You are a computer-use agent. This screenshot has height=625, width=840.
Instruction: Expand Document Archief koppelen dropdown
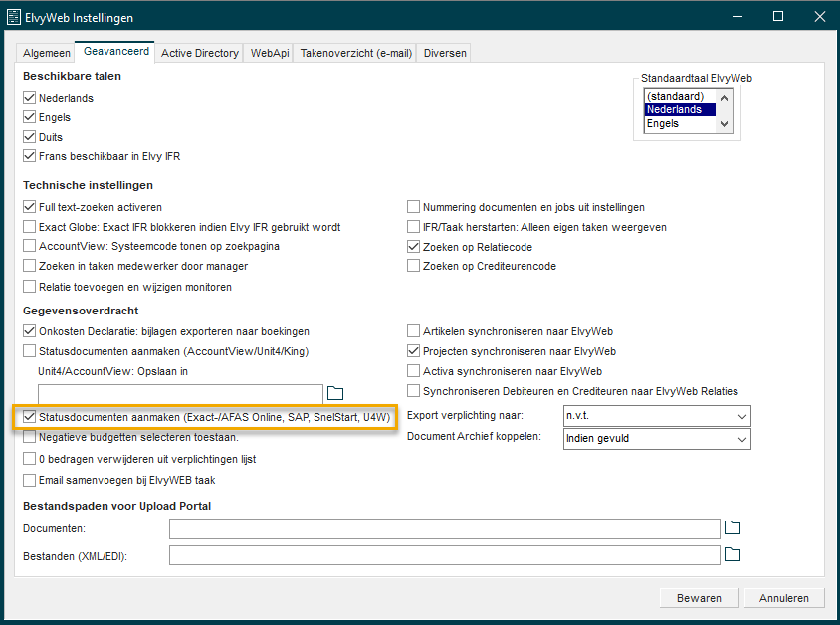click(x=657, y=438)
